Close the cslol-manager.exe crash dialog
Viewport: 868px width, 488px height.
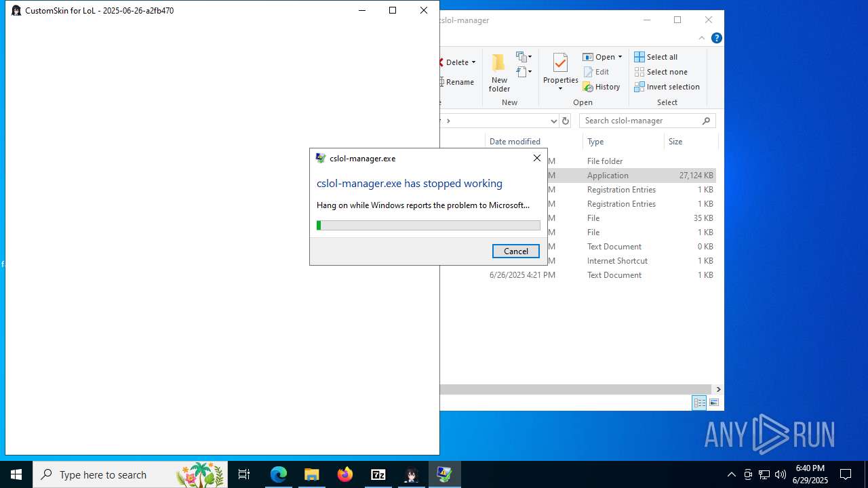point(536,158)
